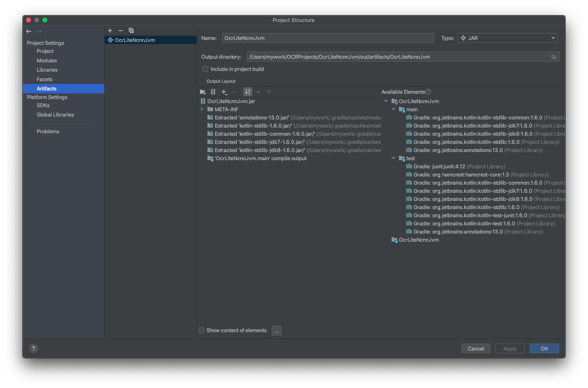This screenshot has width=588, height=388.
Task: Open the Type JAR dropdown
Action: (x=508, y=38)
